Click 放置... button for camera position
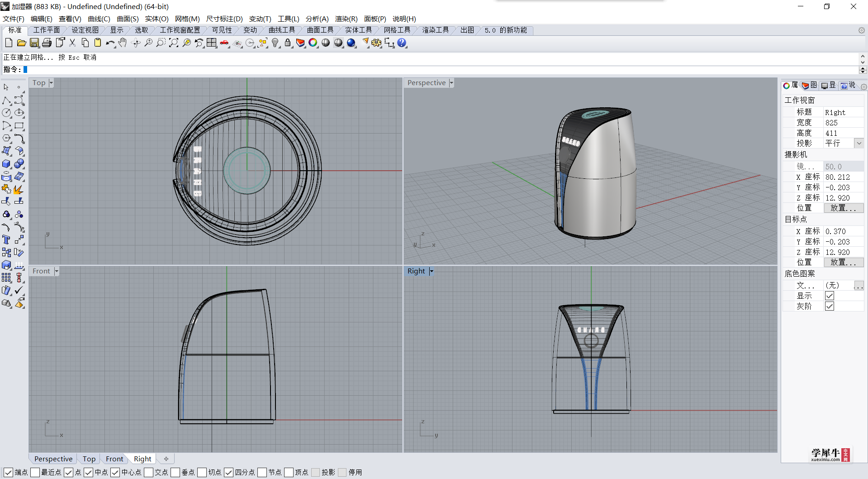The height and width of the screenshot is (479, 868). pyautogui.click(x=844, y=208)
